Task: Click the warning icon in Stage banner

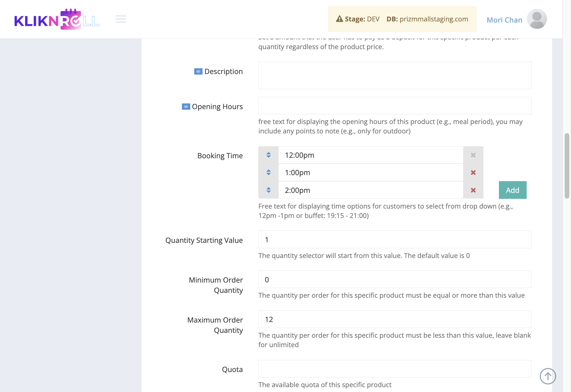Action: click(x=340, y=19)
